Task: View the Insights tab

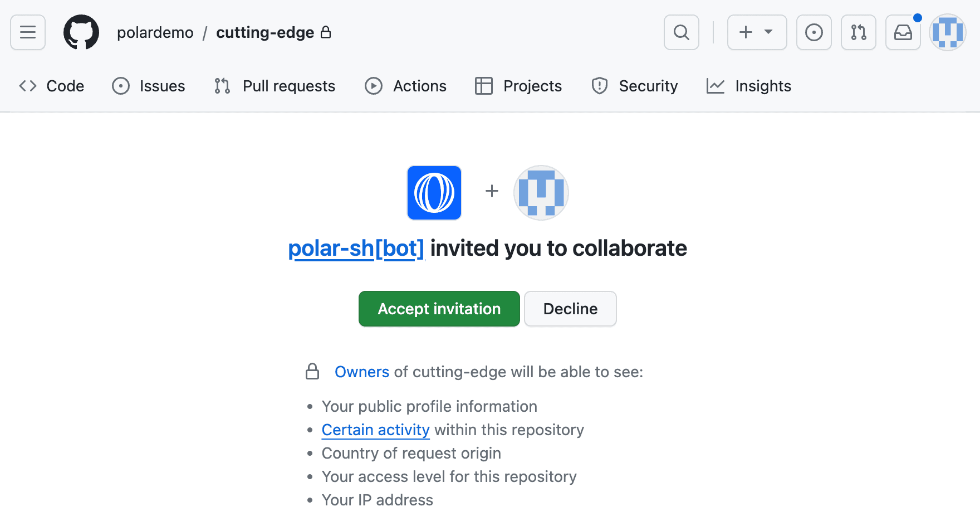Action: [x=749, y=86]
